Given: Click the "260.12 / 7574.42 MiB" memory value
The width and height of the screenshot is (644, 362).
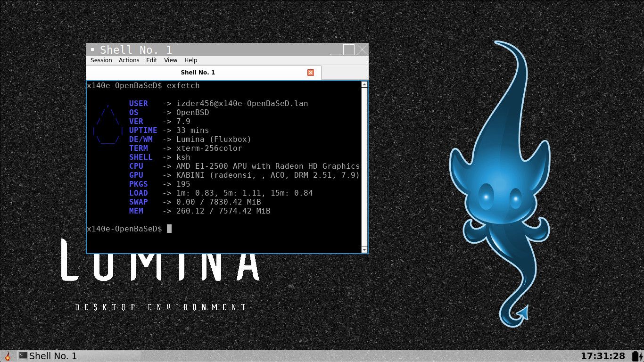Looking at the screenshot, I should [x=223, y=211].
